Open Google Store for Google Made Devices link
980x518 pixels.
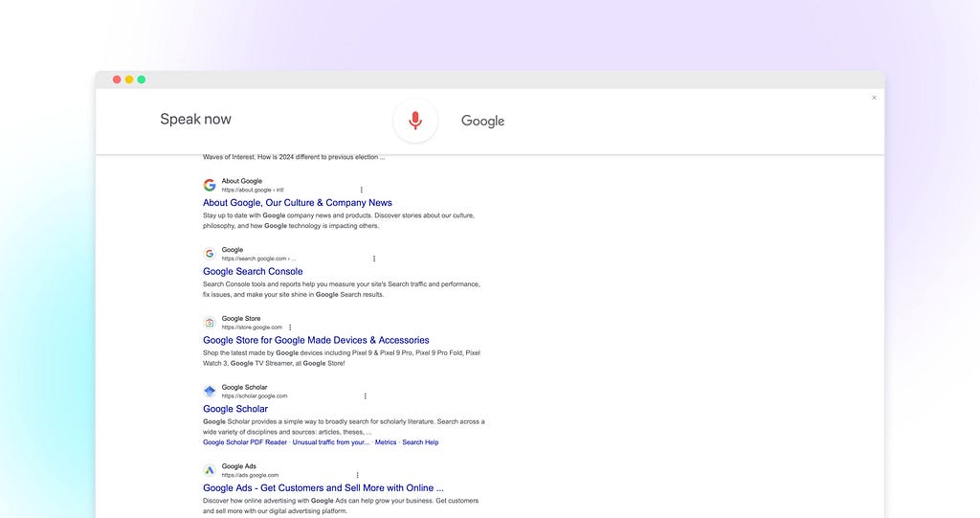click(x=316, y=340)
